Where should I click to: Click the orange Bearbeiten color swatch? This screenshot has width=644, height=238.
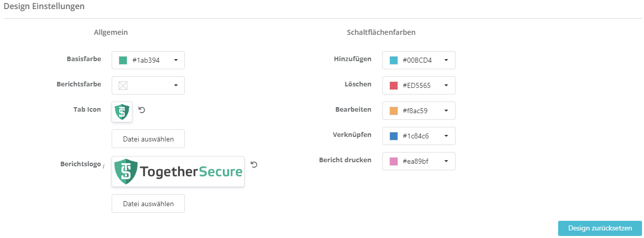pyautogui.click(x=393, y=111)
